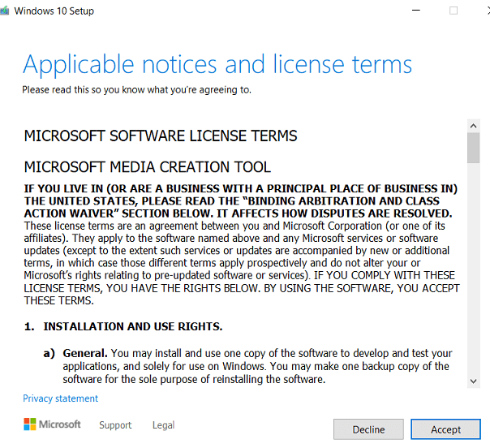Click the Windows 10 Setup title icon

click(x=4, y=11)
